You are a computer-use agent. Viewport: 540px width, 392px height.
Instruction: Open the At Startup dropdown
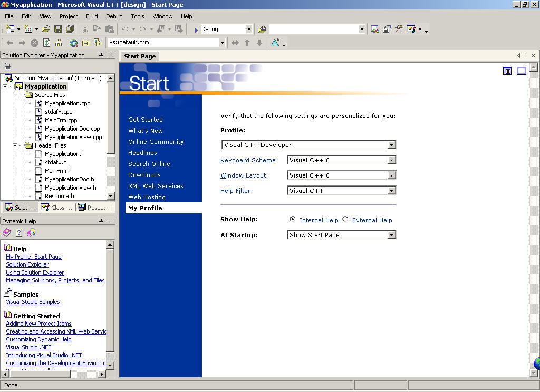click(x=391, y=235)
